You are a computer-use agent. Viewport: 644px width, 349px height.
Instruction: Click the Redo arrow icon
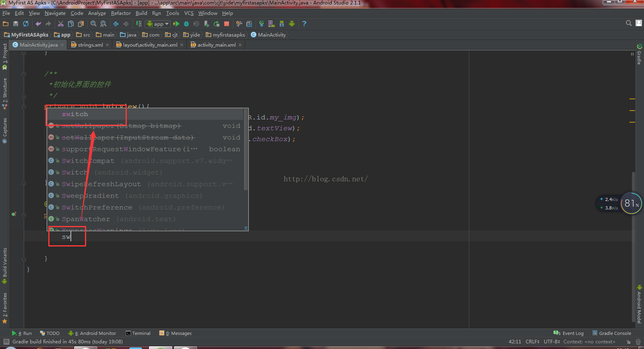pos(48,24)
